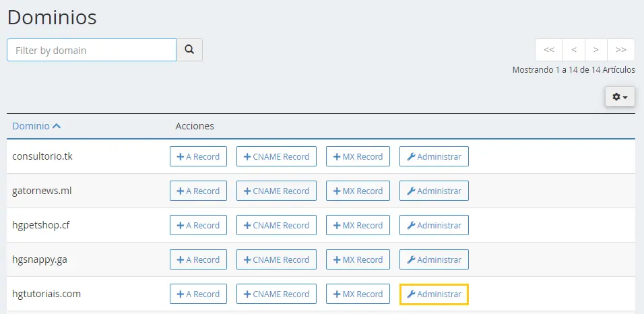Add A Record for hgpetshop.cf

pos(198,225)
